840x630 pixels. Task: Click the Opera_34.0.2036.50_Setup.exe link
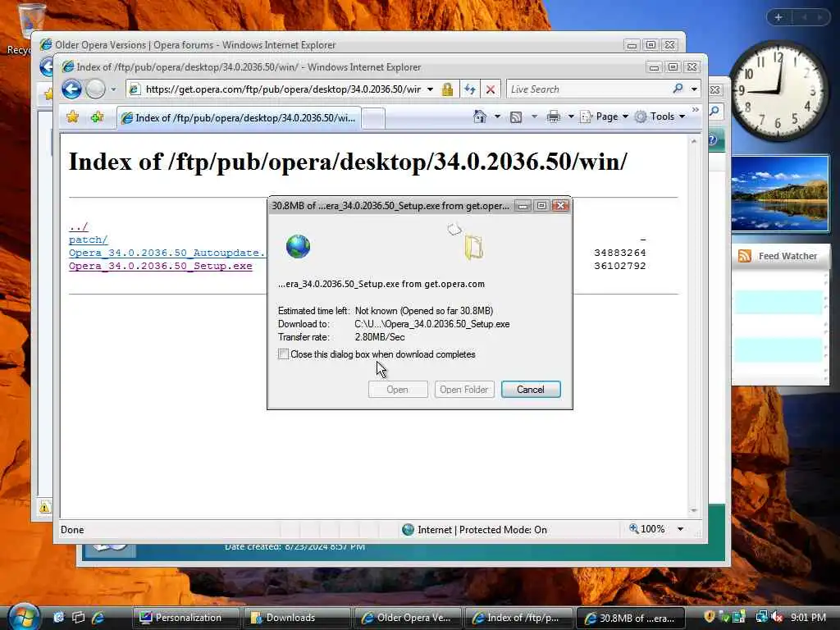point(160,266)
